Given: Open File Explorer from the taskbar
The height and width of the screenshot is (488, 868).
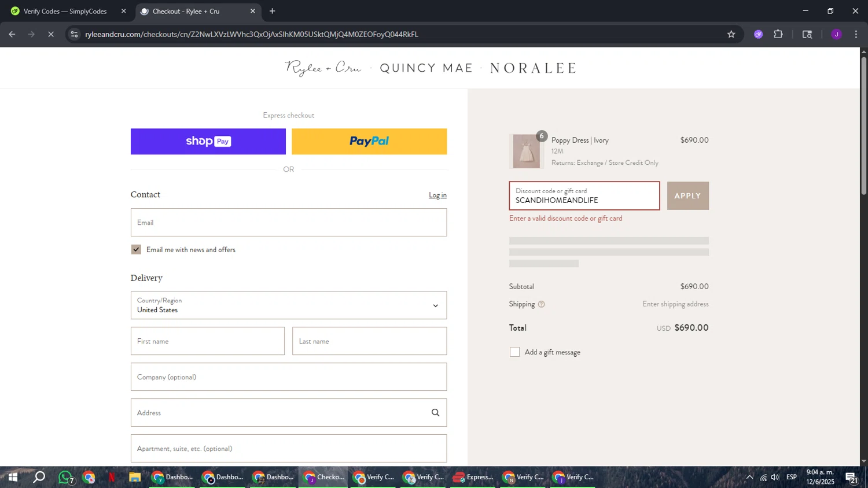Looking at the screenshot, I should [x=135, y=478].
